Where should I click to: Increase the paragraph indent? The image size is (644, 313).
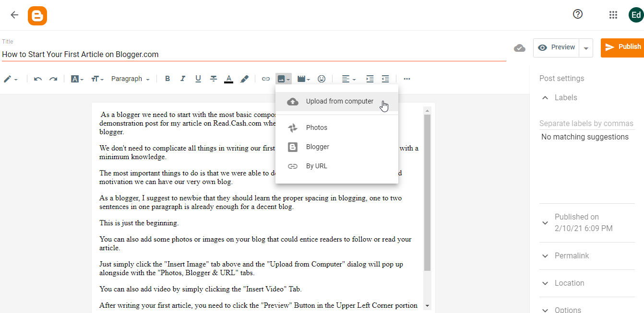pyautogui.click(x=370, y=79)
